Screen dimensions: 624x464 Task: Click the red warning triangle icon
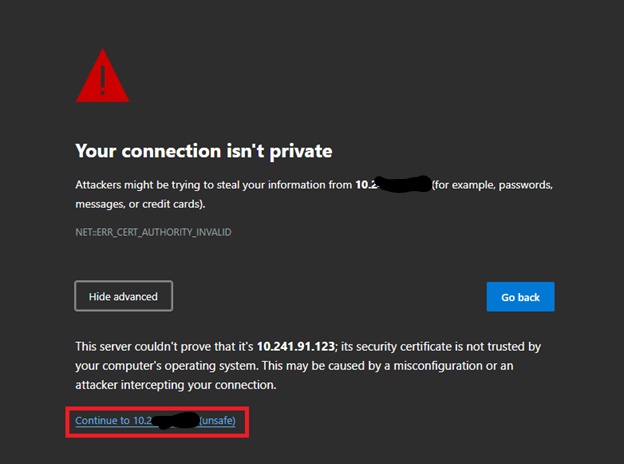103,76
